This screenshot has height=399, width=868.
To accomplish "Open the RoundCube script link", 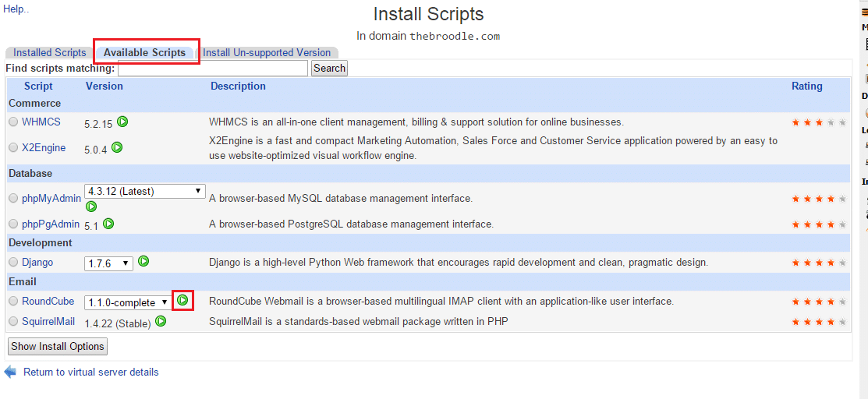I will click(48, 301).
